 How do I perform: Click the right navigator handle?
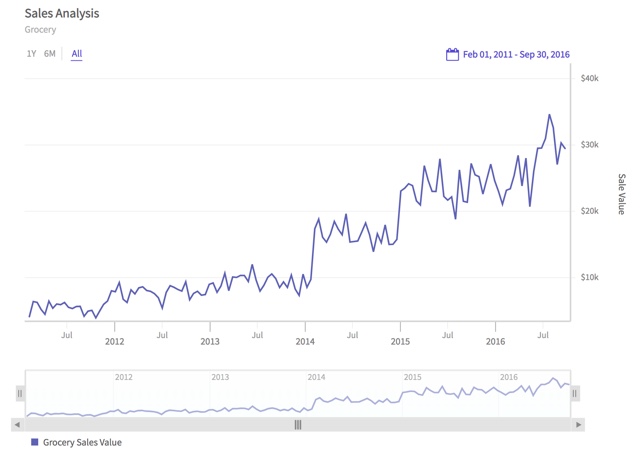pos(575,394)
